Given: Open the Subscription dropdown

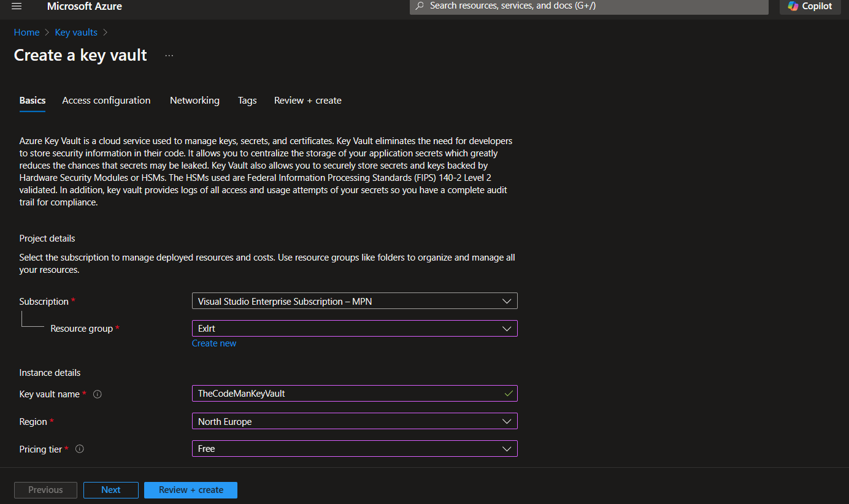Looking at the screenshot, I should tap(355, 301).
